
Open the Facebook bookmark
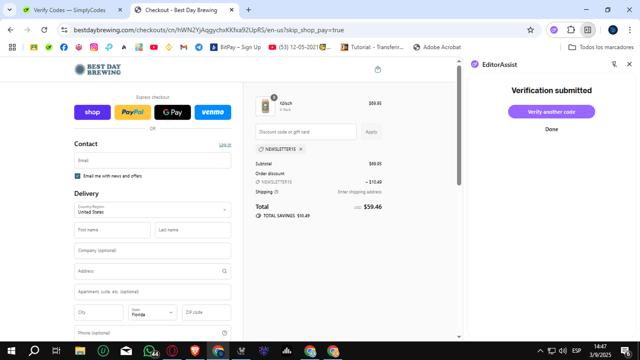coord(64,47)
